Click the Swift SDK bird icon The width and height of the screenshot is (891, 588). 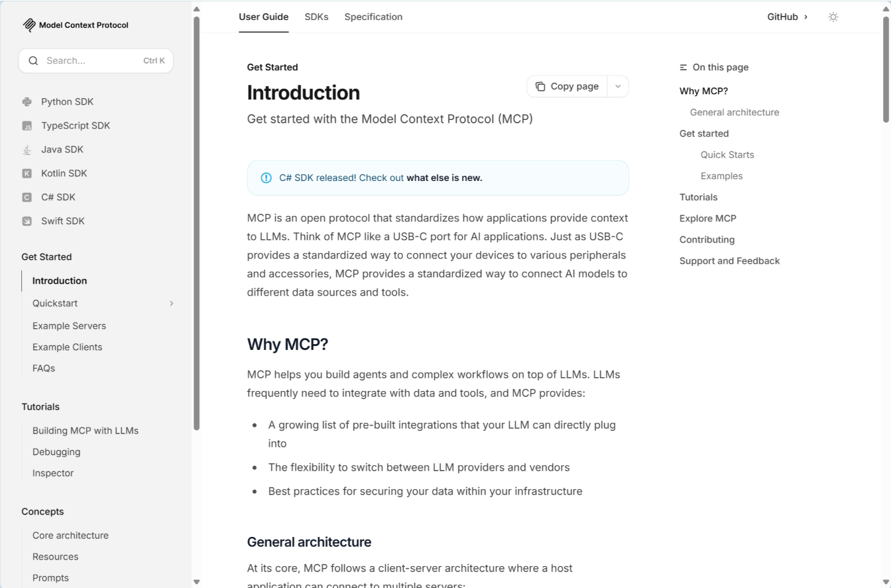(27, 221)
